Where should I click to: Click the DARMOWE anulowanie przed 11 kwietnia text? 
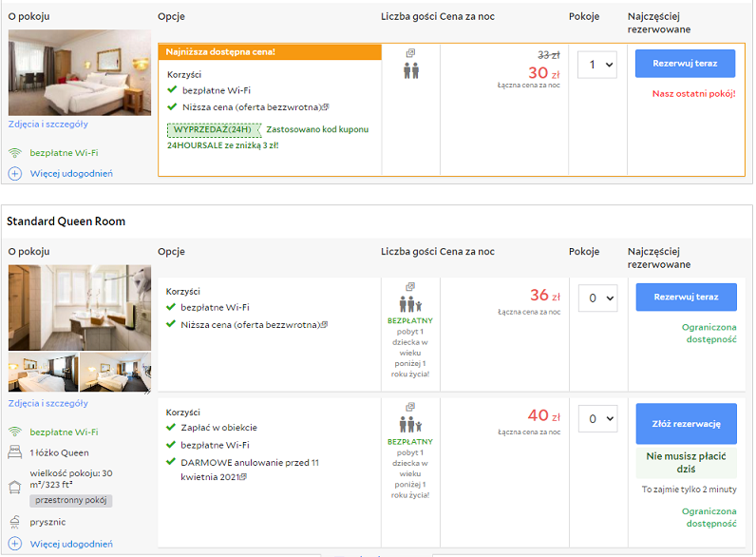click(250, 470)
